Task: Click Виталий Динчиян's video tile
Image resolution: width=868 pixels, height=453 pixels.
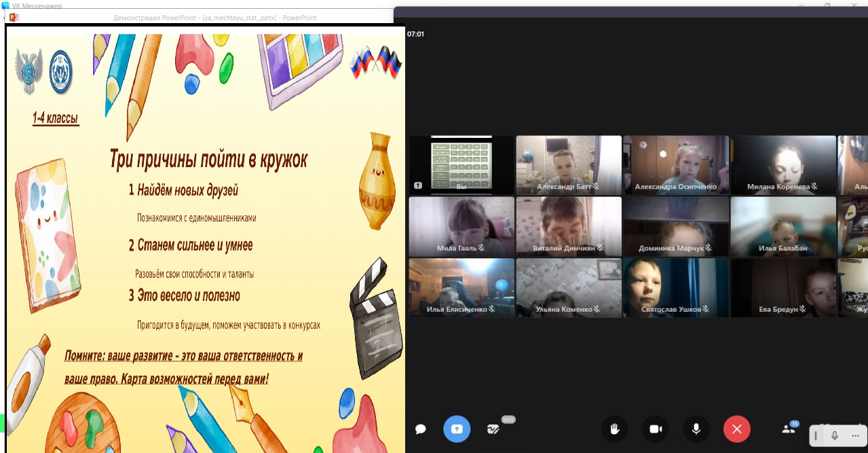Action: point(569,226)
